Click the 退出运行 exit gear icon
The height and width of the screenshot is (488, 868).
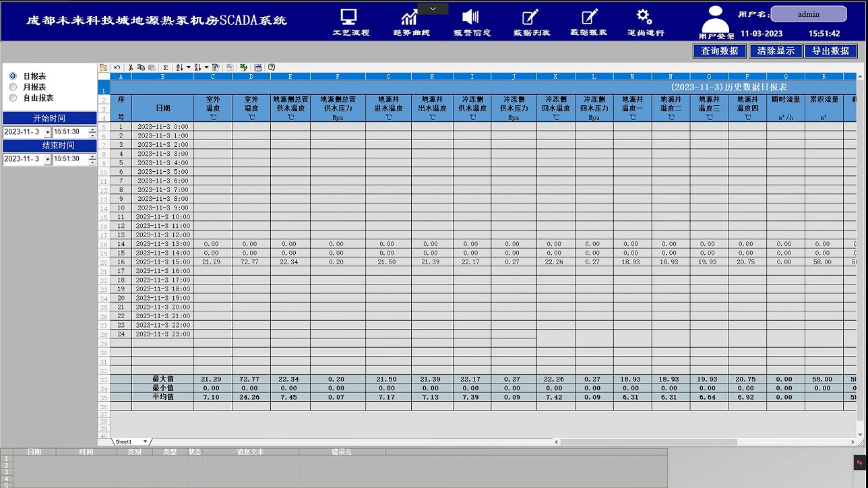(645, 17)
